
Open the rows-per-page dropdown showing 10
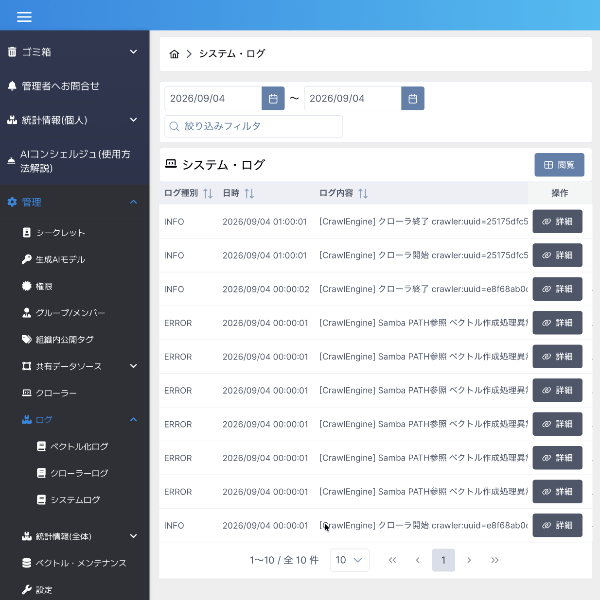pyautogui.click(x=350, y=560)
